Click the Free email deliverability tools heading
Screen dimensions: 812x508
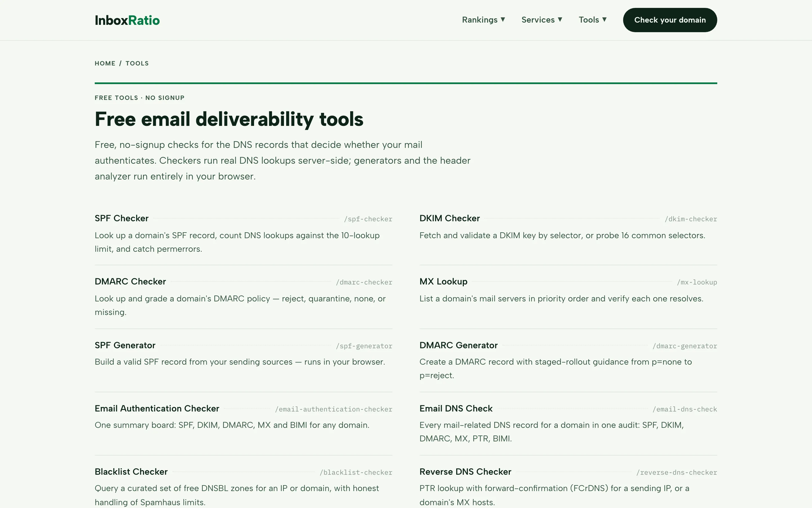(229, 119)
